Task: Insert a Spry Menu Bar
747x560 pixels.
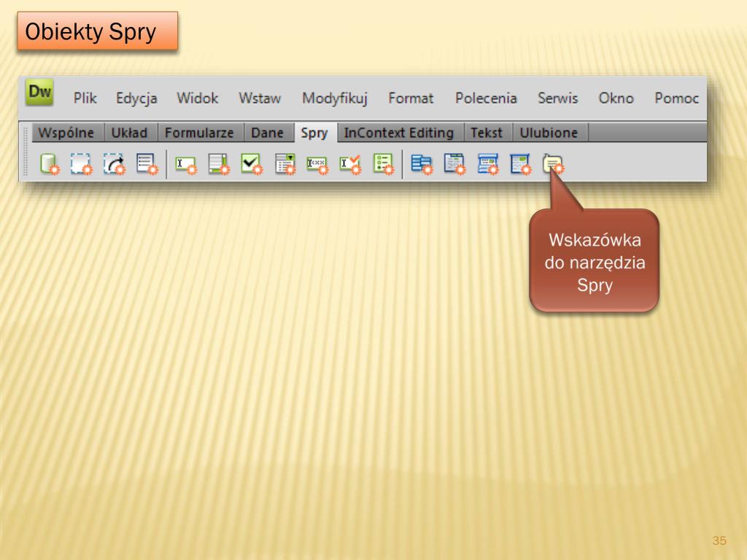Action: pos(422,164)
